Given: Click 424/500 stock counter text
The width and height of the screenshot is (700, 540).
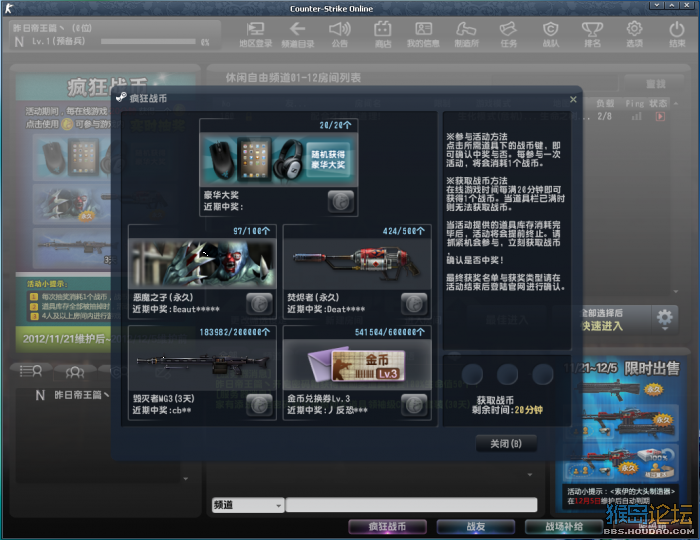Looking at the screenshot, I should click(x=404, y=231).
